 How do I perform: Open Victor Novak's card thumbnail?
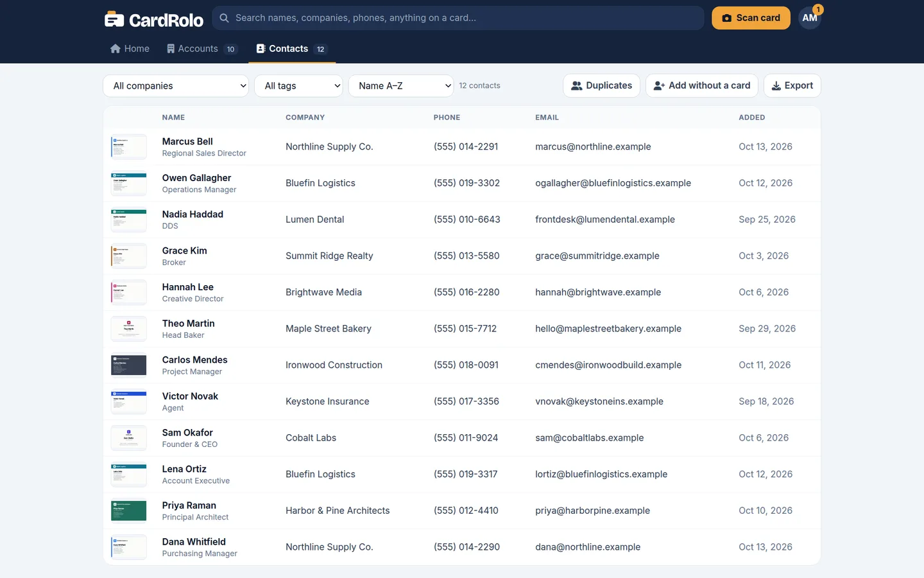[x=129, y=402]
